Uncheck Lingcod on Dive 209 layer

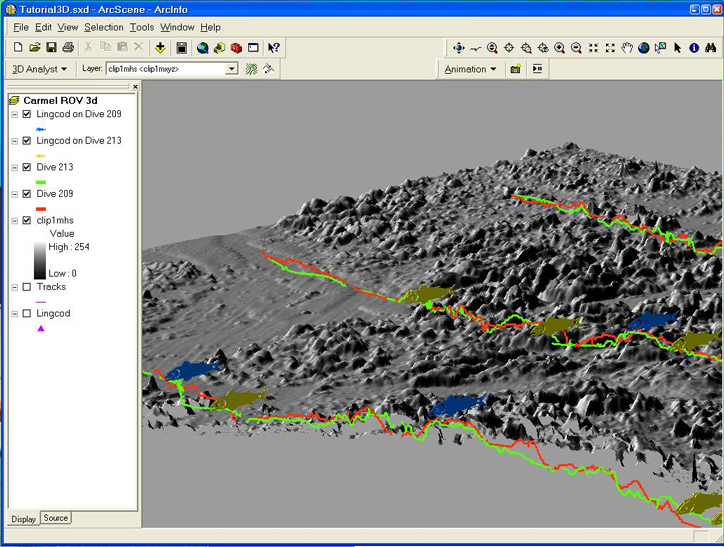(x=27, y=114)
